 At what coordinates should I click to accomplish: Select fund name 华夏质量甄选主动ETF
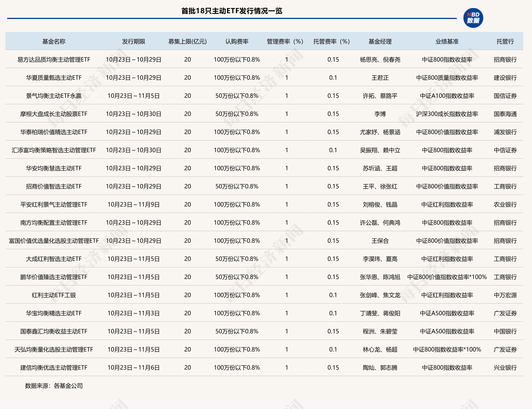pyautogui.click(x=54, y=78)
